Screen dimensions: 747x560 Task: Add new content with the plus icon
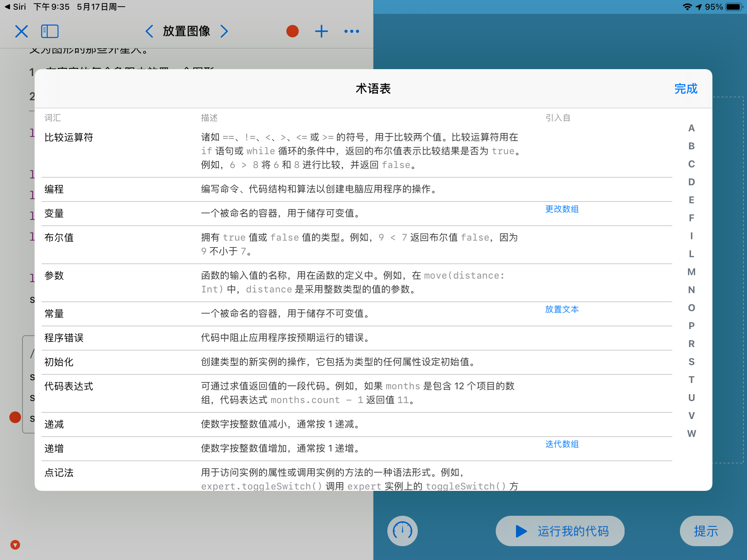[321, 31]
